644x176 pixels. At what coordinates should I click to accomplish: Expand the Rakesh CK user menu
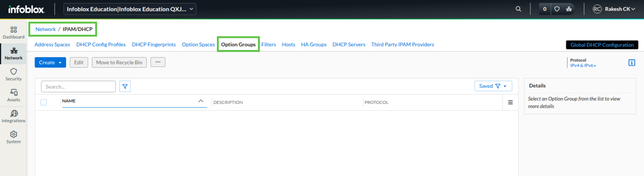click(620, 9)
